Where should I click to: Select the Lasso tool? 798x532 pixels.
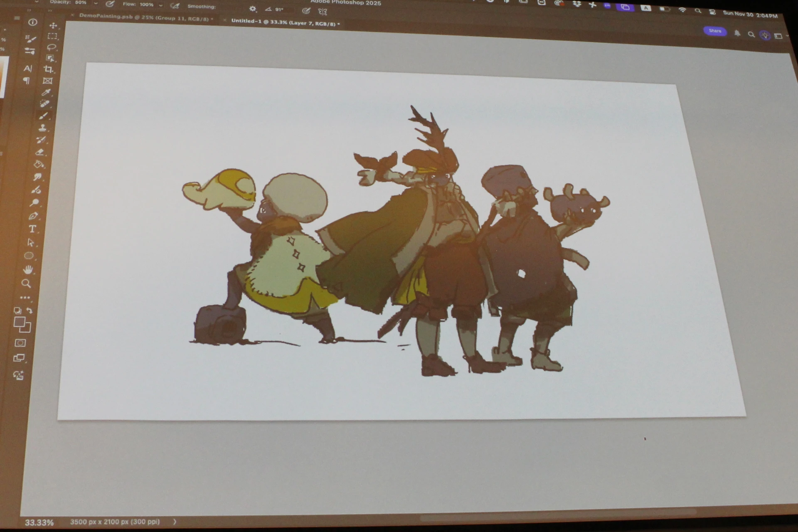[x=52, y=47]
